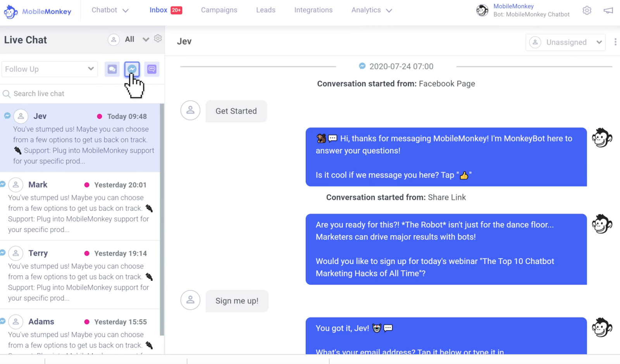Open settings gear in top navigation

(x=587, y=10)
